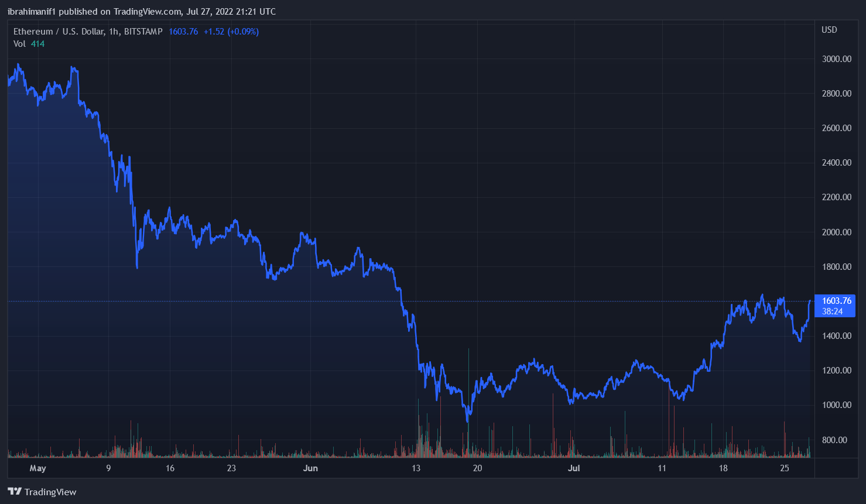Screen dimensions: 866x504
Task: Click the Vol 414 volume legend
Action: pyautogui.click(x=28, y=43)
